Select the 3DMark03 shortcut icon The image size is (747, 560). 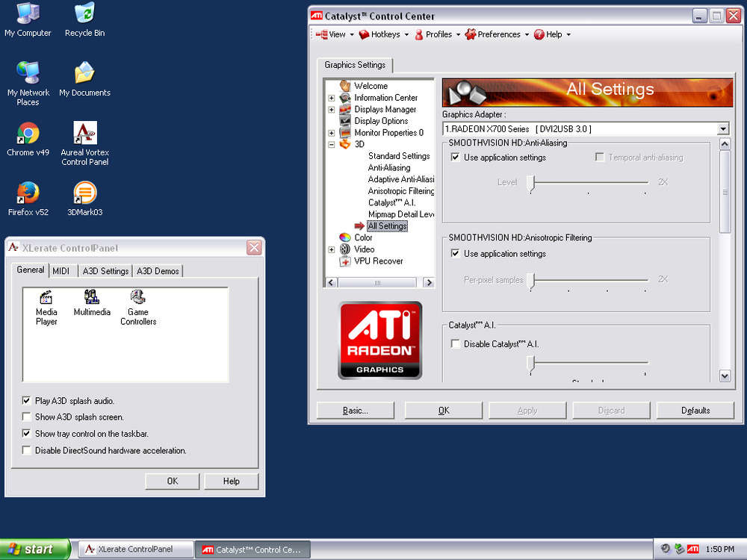[x=85, y=199]
